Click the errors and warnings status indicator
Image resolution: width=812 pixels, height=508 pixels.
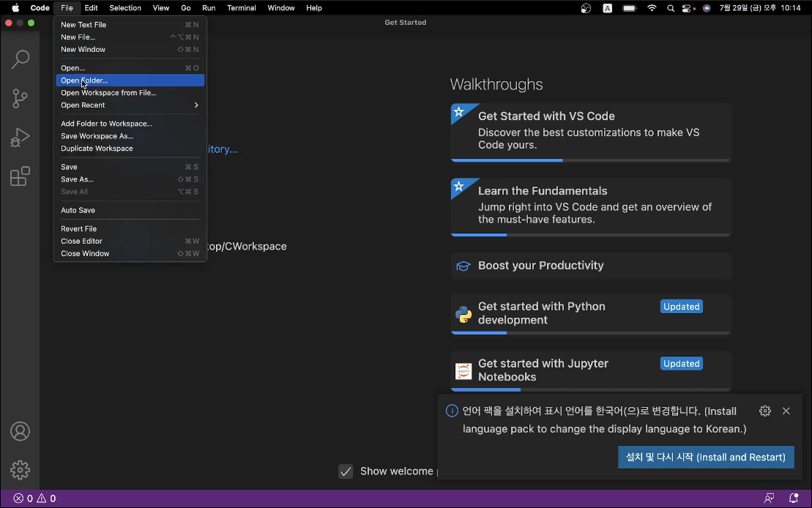click(34, 498)
